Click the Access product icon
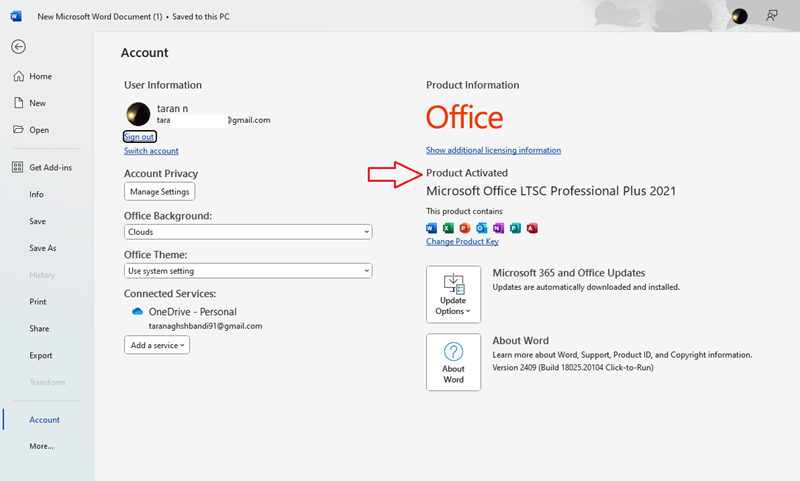 click(x=532, y=228)
